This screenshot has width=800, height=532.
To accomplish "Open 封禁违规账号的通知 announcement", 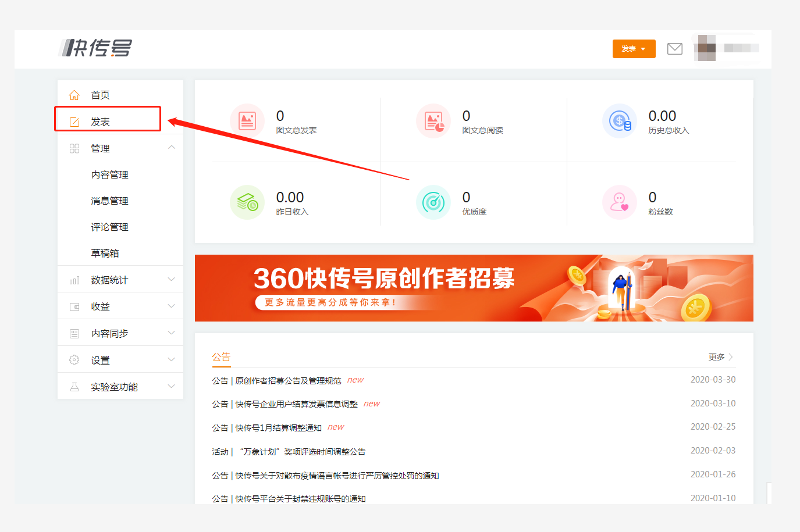I will (300, 499).
